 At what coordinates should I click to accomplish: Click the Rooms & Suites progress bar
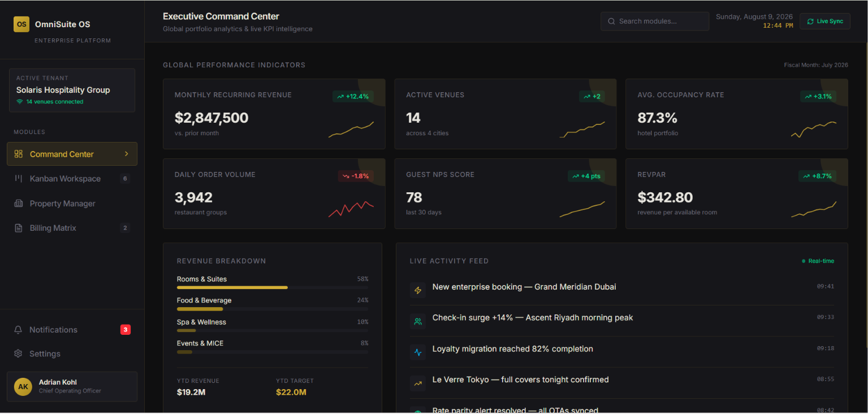(x=273, y=287)
